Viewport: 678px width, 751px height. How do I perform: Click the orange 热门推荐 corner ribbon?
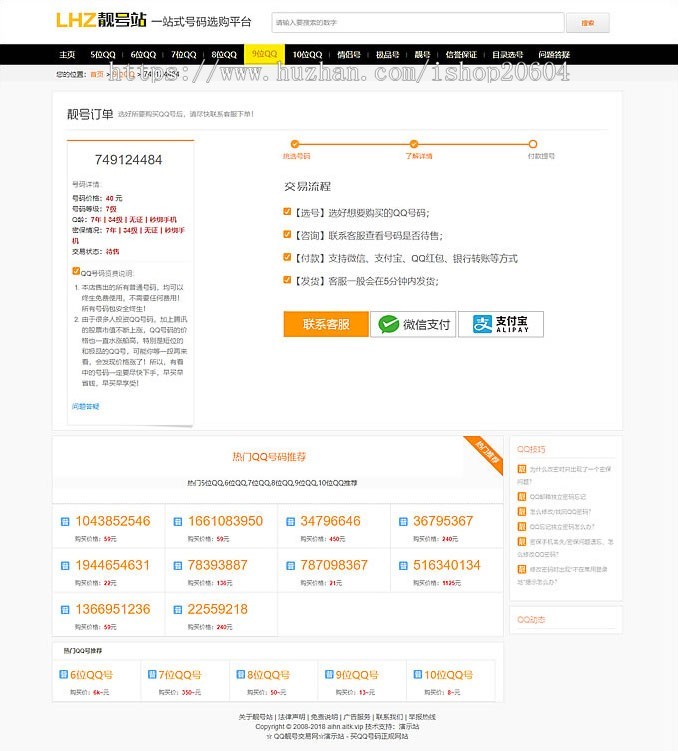[486, 453]
